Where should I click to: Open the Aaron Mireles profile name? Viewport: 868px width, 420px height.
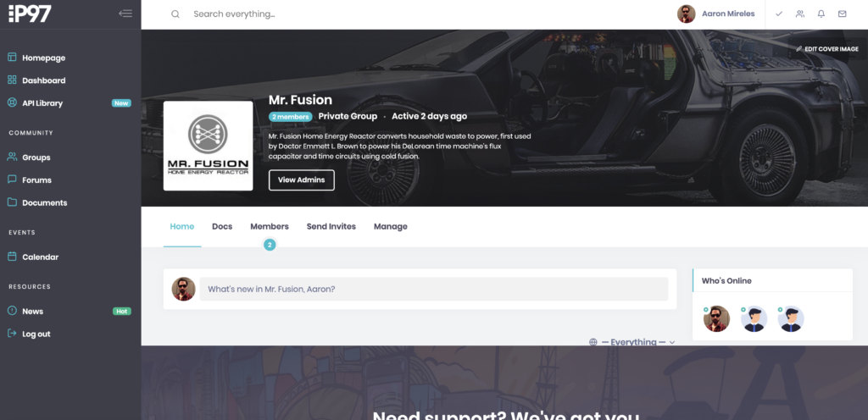(x=728, y=14)
